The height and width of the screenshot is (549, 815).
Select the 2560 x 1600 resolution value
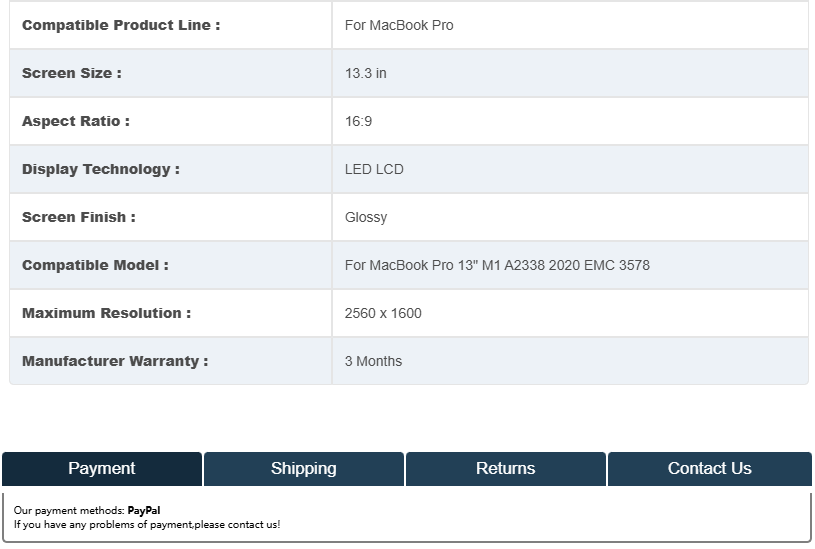coord(383,313)
